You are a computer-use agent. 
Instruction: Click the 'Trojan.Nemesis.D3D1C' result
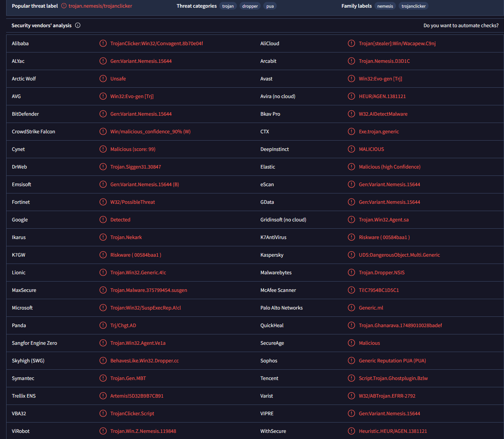384,61
